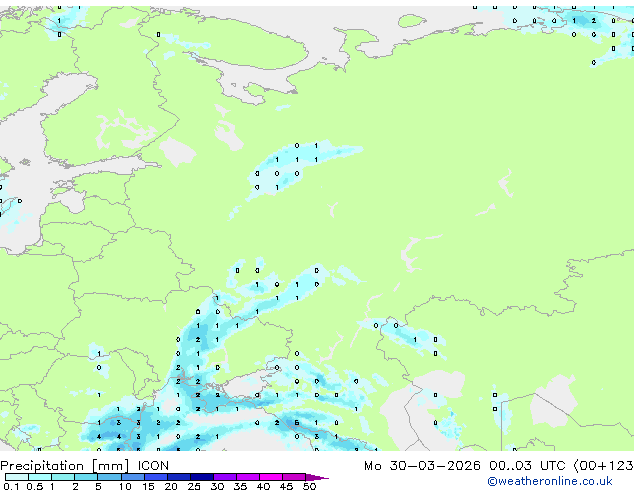Click the 0.5–1 mm legend color swatch
This screenshot has height=490, width=634.
click(40, 477)
